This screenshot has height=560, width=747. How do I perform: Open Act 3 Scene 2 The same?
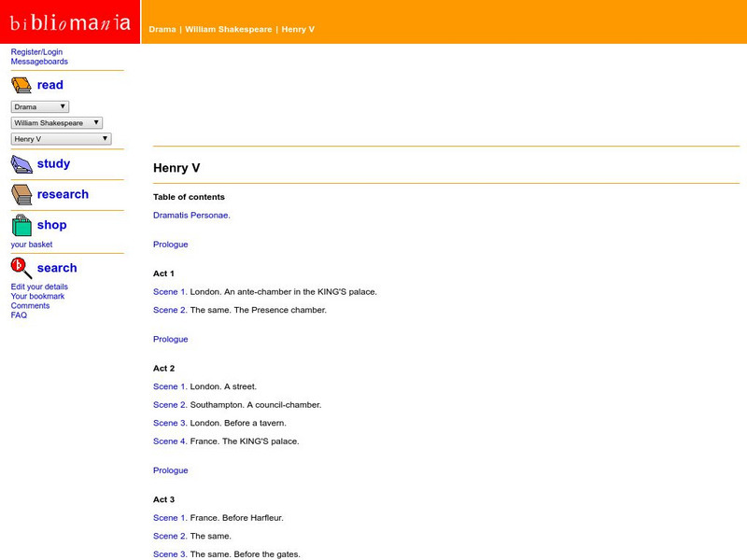(170, 536)
